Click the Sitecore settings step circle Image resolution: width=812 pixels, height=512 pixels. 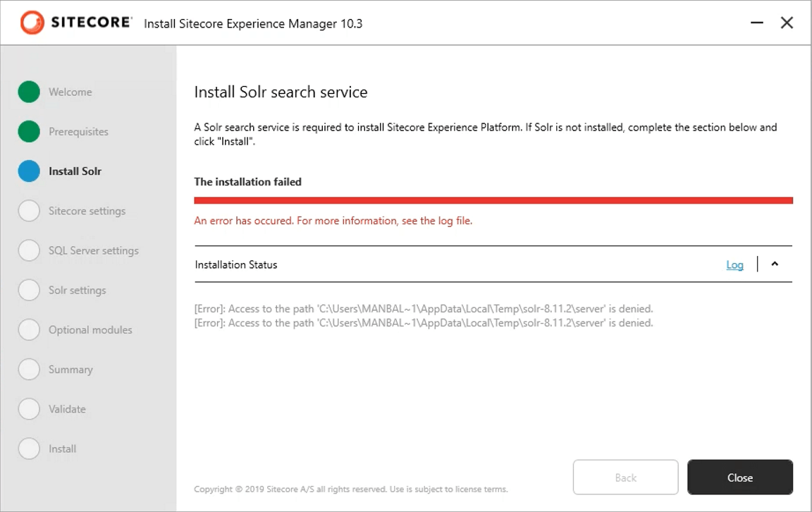point(29,211)
